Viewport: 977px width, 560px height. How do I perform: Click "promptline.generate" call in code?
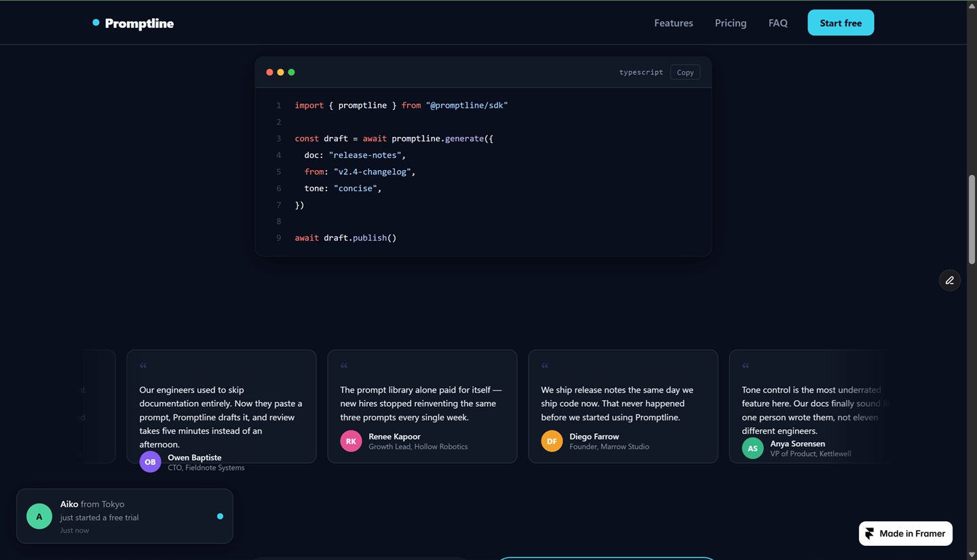pos(437,138)
